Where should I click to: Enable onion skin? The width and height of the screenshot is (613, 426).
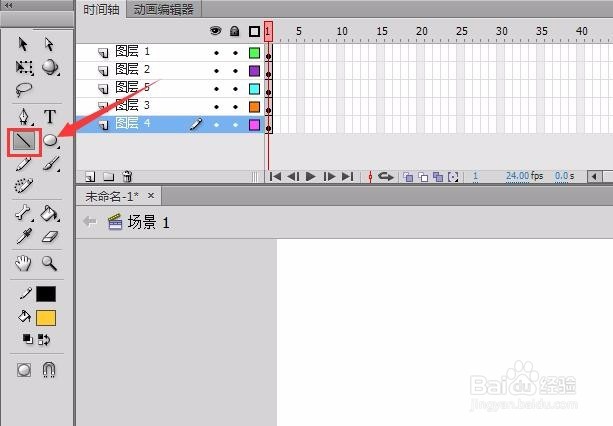point(408,177)
